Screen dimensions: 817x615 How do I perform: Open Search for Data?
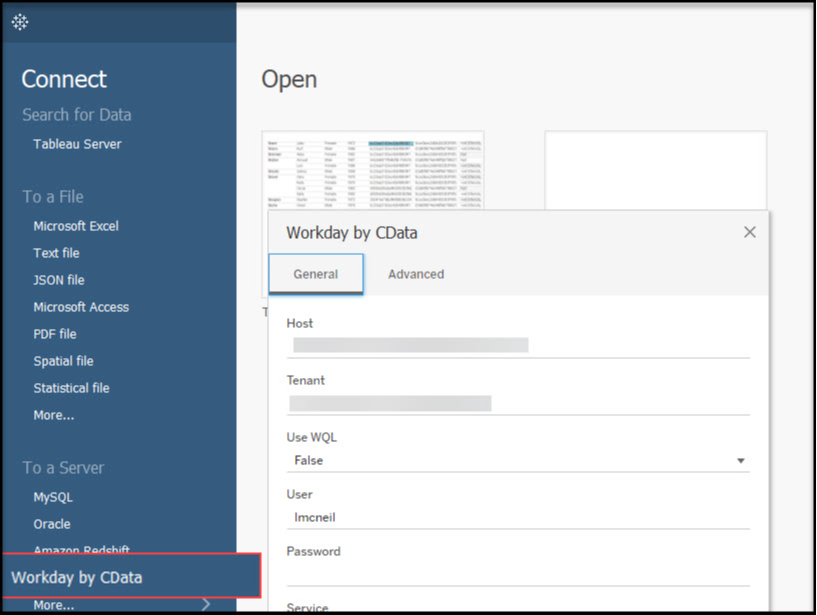(x=77, y=115)
